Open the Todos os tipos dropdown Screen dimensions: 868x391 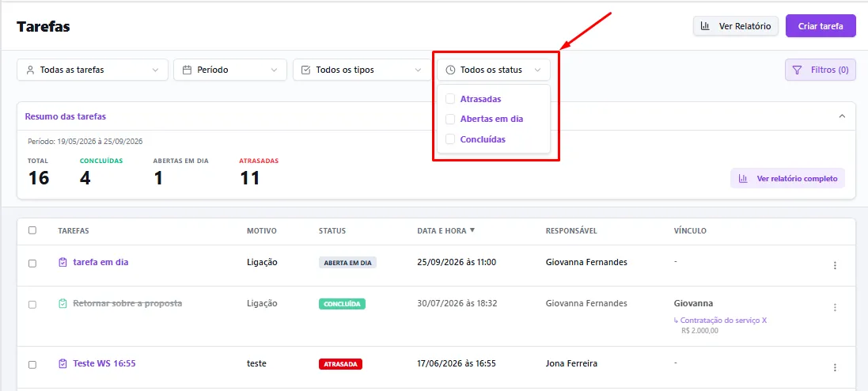[362, 70]
